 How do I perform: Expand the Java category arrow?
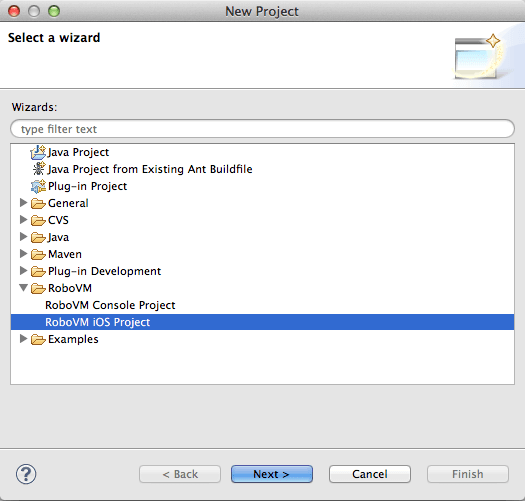[x=23, y=236]
